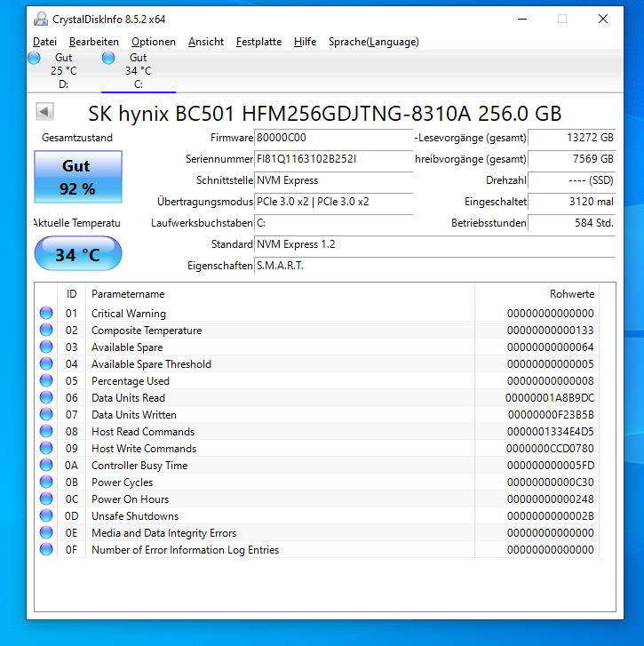Click the blue status orb for drive C:

(108, 58)
